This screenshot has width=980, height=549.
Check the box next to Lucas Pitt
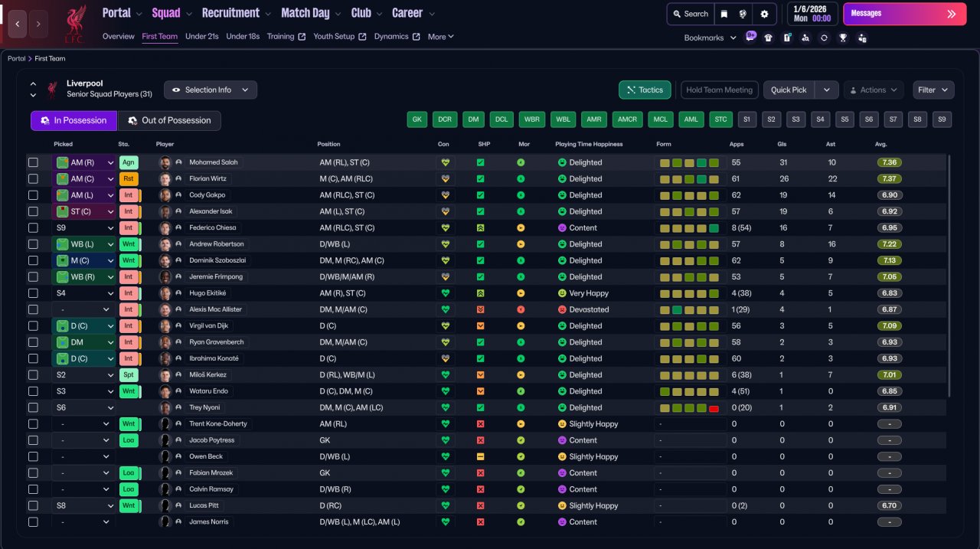(33, 506)
